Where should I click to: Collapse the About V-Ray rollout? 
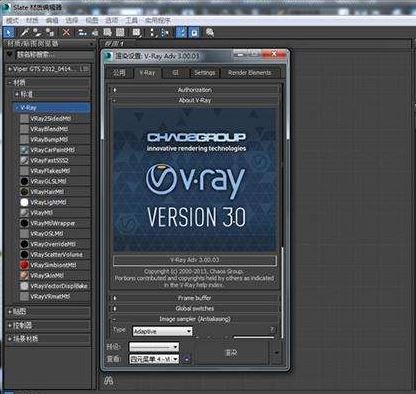pos(195,100)
